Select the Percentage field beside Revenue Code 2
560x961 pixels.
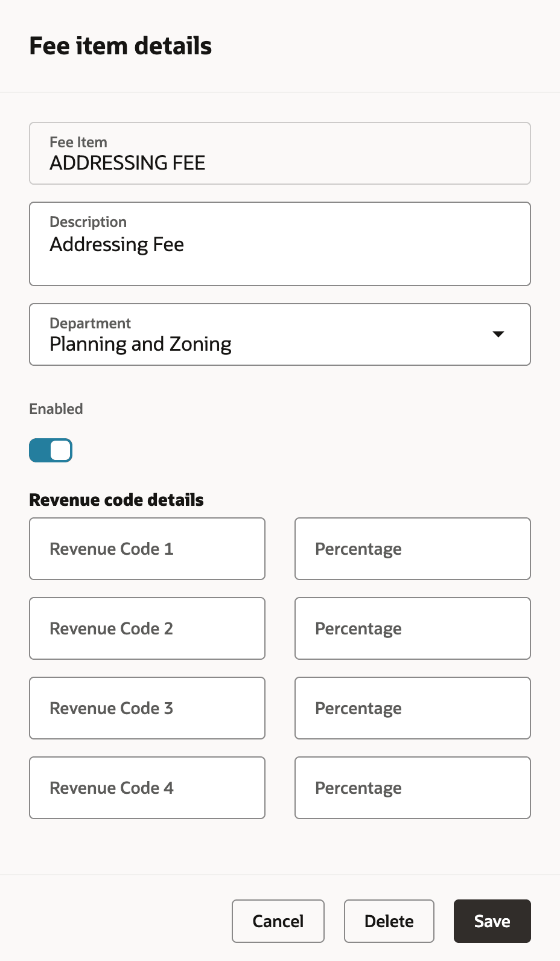point(412,628)
